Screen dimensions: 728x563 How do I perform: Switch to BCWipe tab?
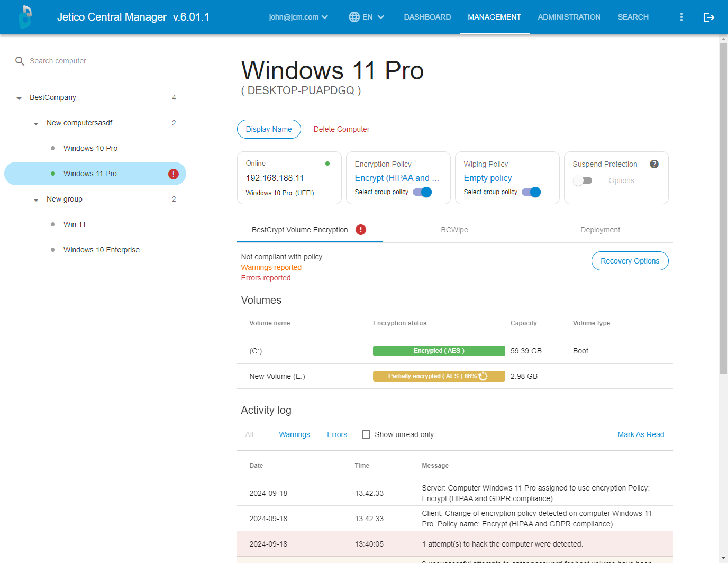pyautogui.click(x=454, y=230)
